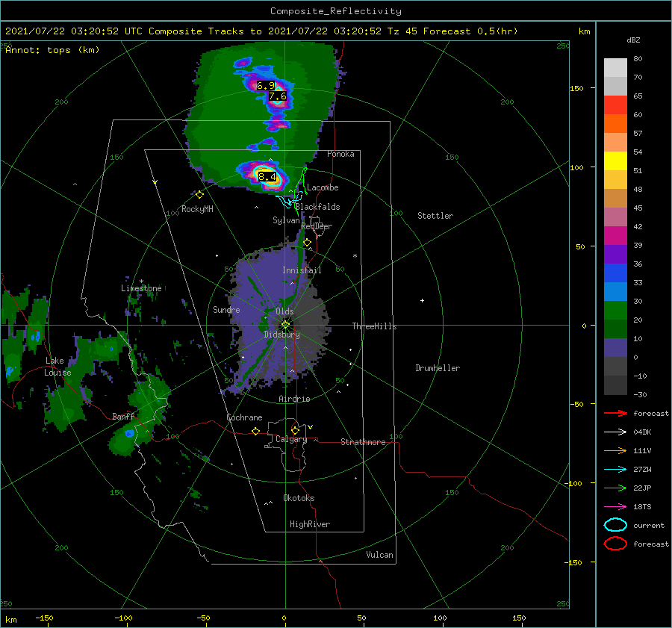Click the Didsbury town label
672x628 pixels.
pos(281,335)
